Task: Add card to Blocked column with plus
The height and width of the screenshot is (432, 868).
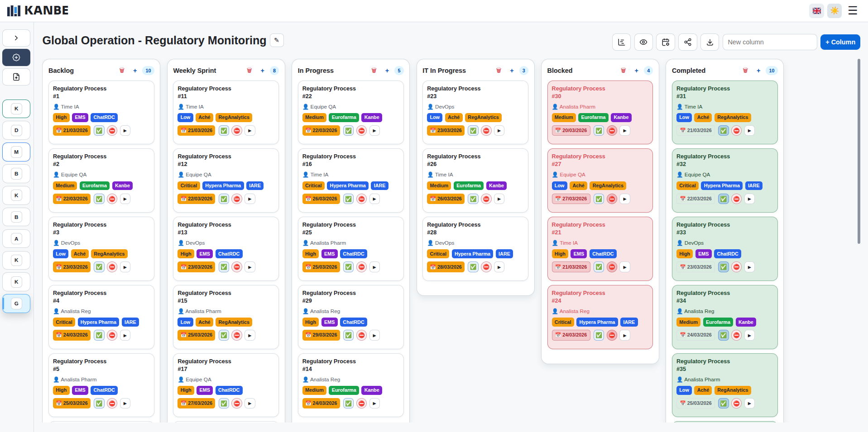Action: (636, 71)
